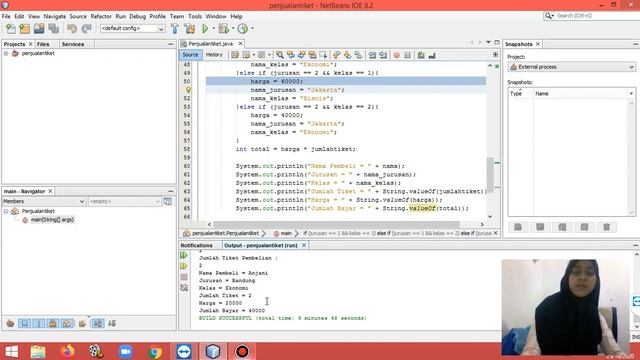
Task: Run the project with green play icon
Action: [205, 29]
